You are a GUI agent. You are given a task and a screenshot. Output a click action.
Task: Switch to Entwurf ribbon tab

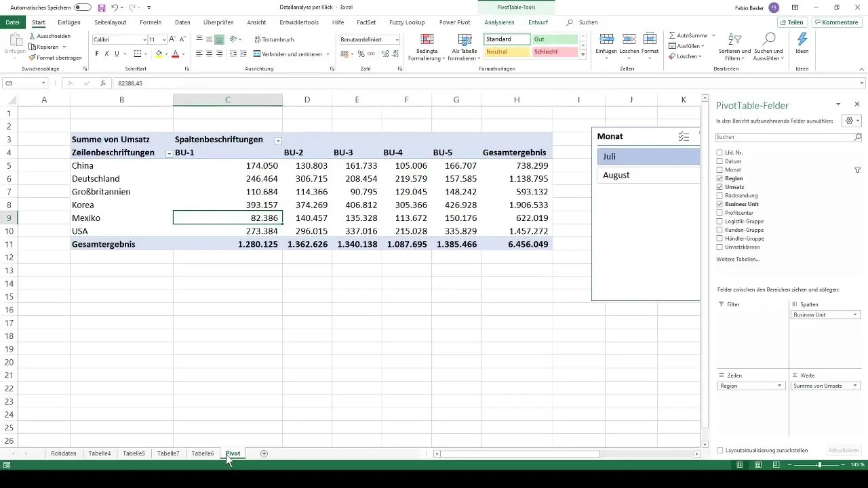(538, 22)
